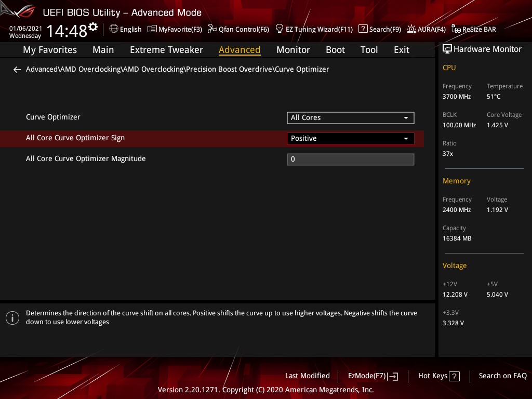Toggle AURA(F4) lighting icon
The image size is (532, 399).
pyautogui.click(x=411, y=29)
